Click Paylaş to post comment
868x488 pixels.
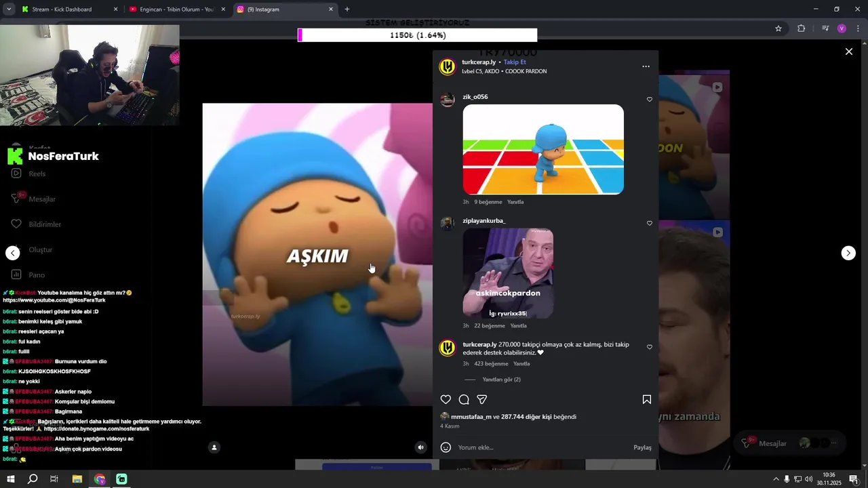click(642, 447)
